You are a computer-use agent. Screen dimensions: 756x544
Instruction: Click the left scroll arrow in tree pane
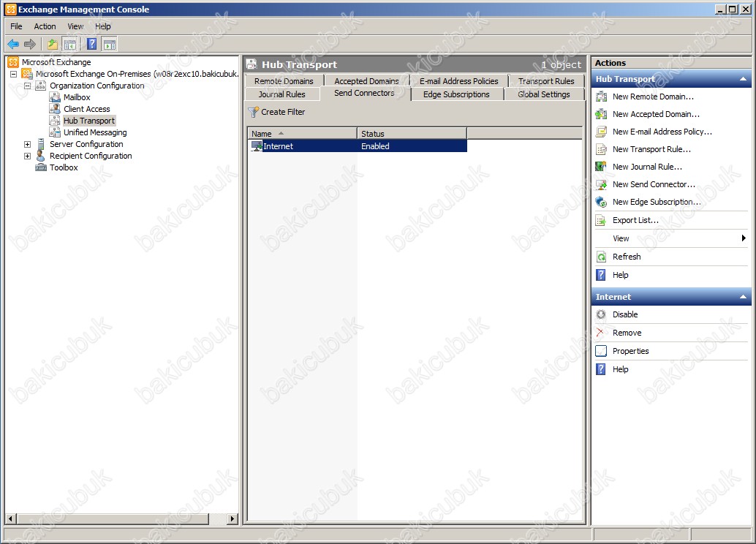[x=11, y=519]
